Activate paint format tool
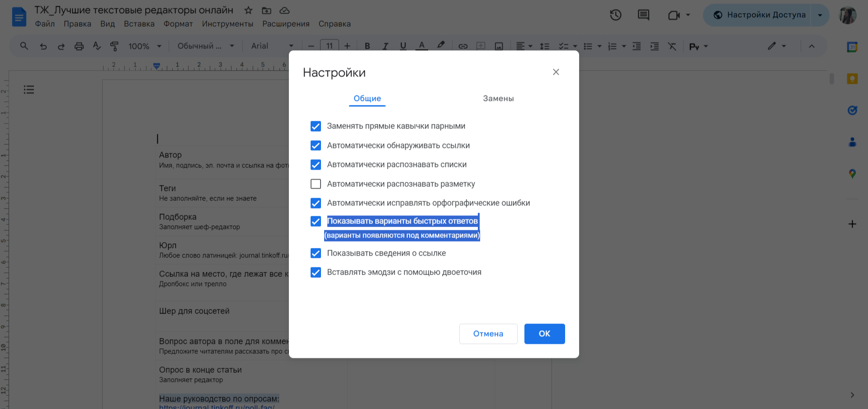The image size is (868, 409). [x=114, y=46]
